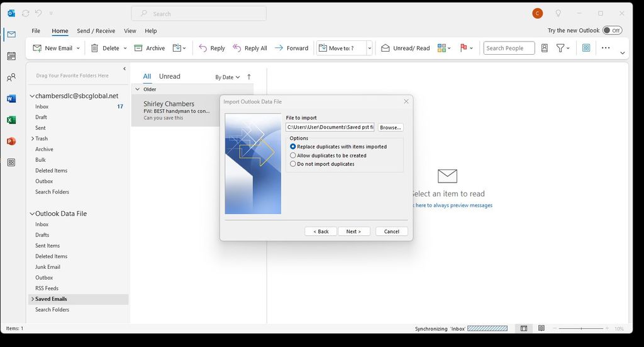Click the top Search box
Image resolution: width=644 pixels, height=347 pixels.
click(199, 14)
